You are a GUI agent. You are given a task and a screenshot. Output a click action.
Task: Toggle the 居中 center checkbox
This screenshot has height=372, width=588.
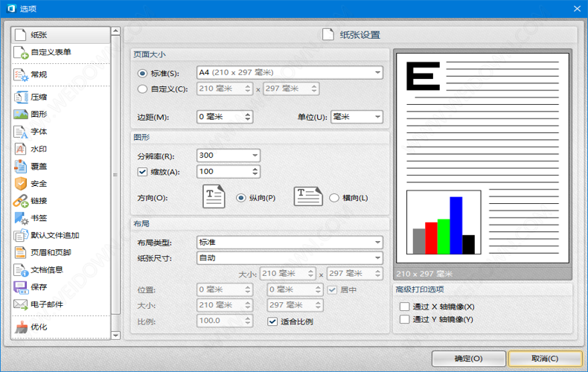tap(332, 289)
